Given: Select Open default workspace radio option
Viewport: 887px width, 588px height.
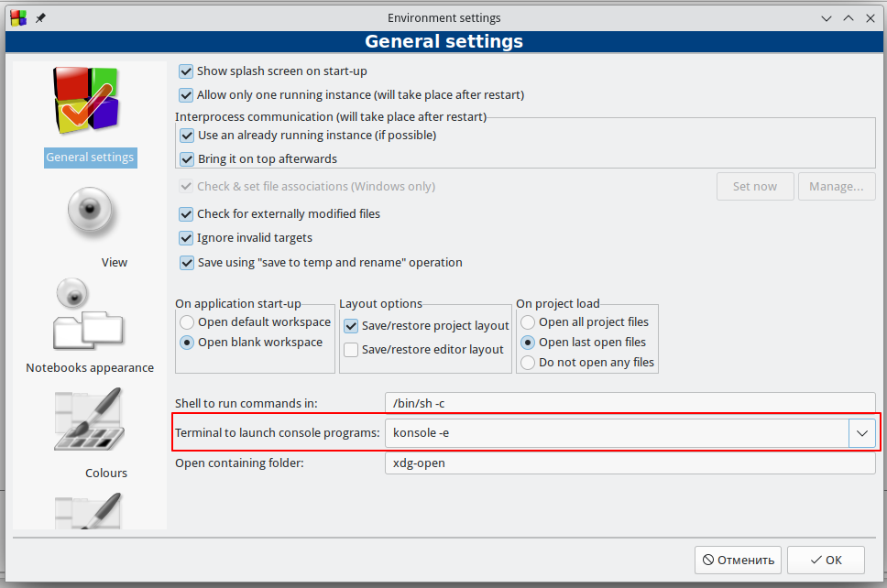Looking at the screenshot, I should [x=188, y=322].
